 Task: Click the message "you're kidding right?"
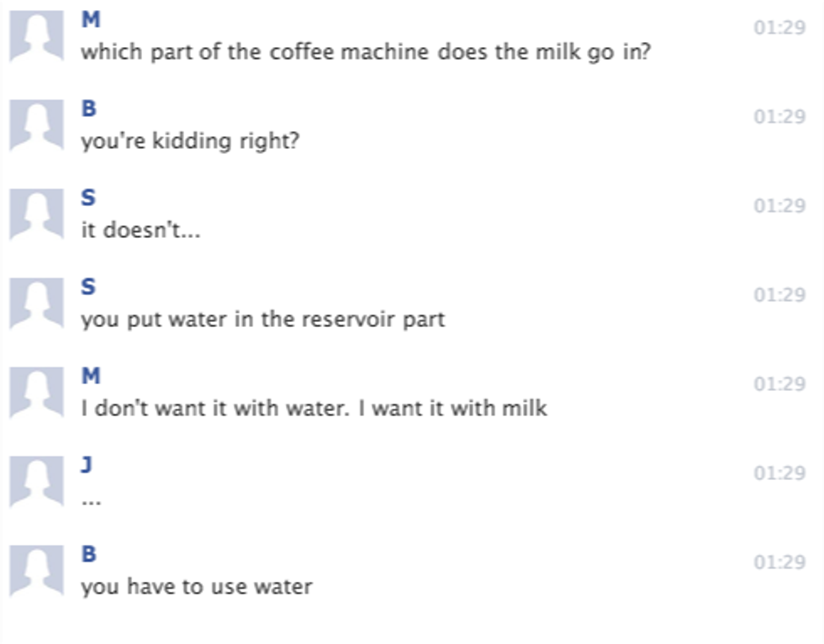click(189, 140)
